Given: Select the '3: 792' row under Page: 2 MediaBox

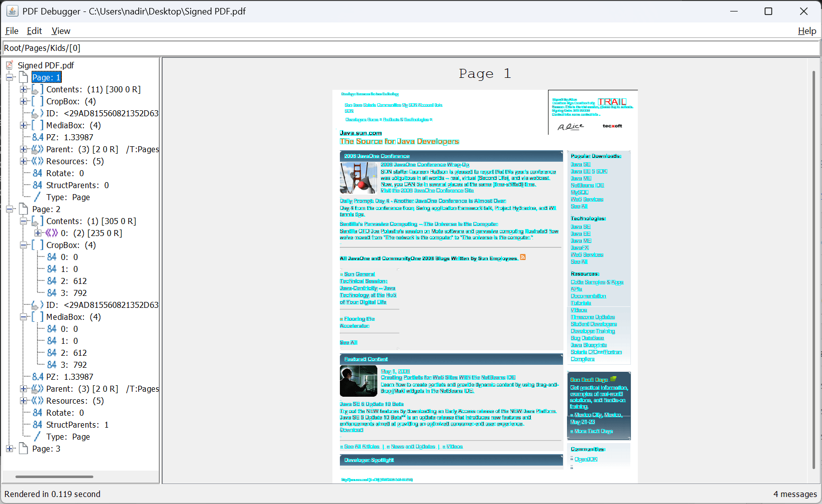Looking at the screenshot, I should 67,365.
